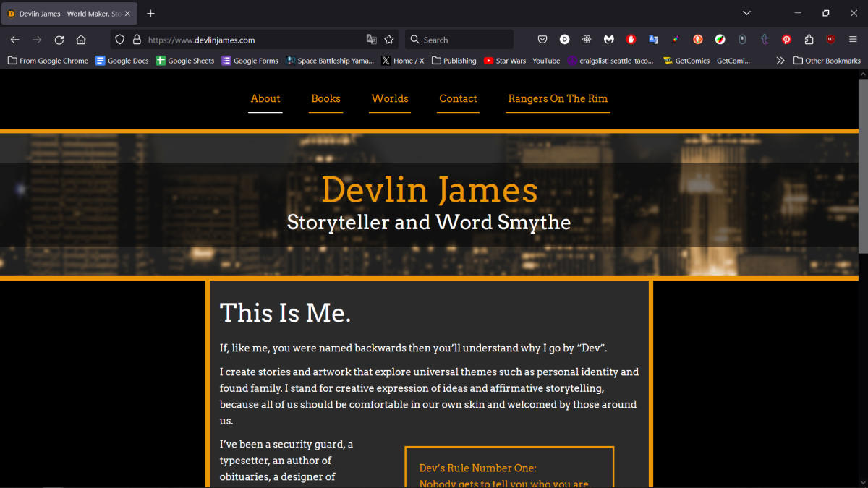Screen dimensions: 868x488
Task: Bookmark this page with the star
Action: pos(389,40)
